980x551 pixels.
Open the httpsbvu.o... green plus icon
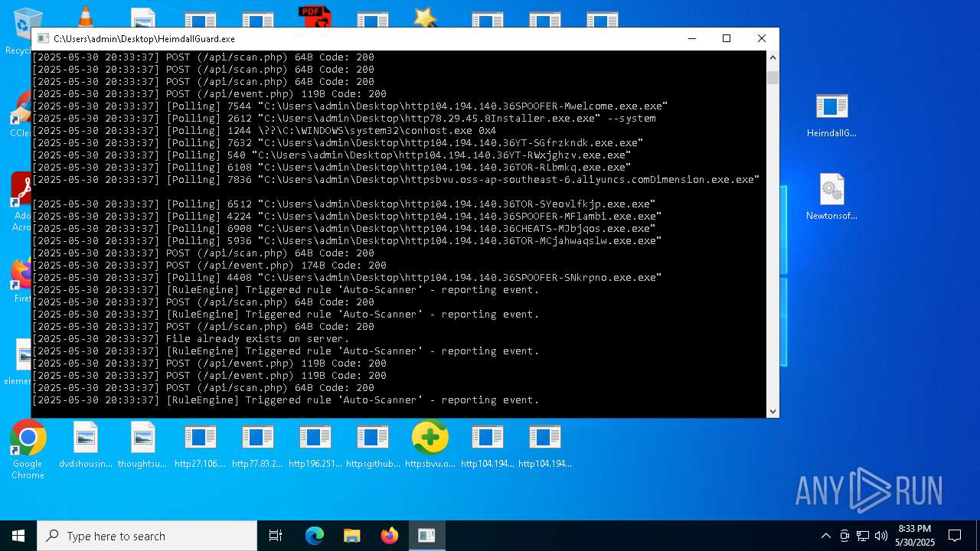click(x=430, y=445)
